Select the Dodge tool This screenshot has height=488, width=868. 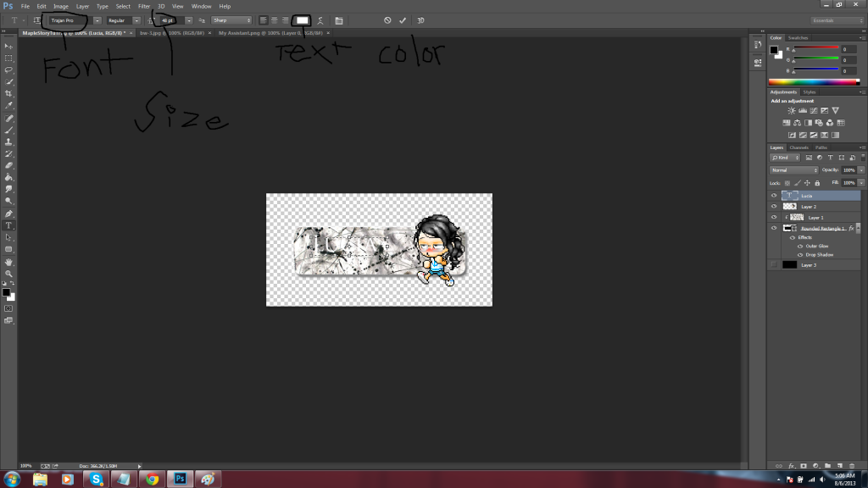click(8, 201)
